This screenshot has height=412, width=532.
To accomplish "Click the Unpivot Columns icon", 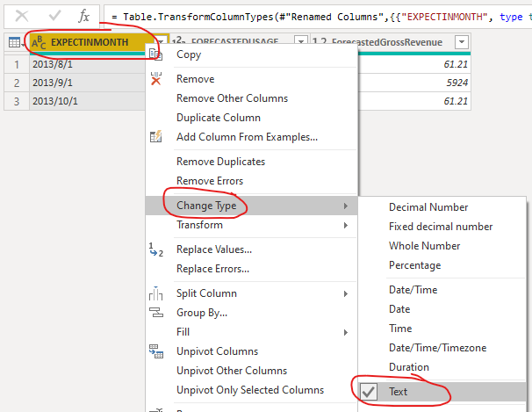I will (156, 351).
